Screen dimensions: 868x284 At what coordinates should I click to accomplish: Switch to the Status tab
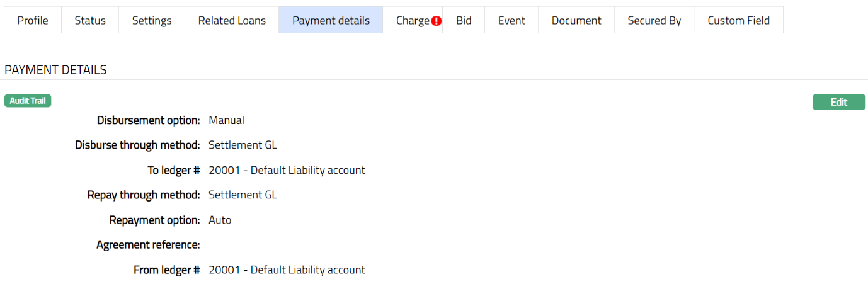(x=90, y=20)
